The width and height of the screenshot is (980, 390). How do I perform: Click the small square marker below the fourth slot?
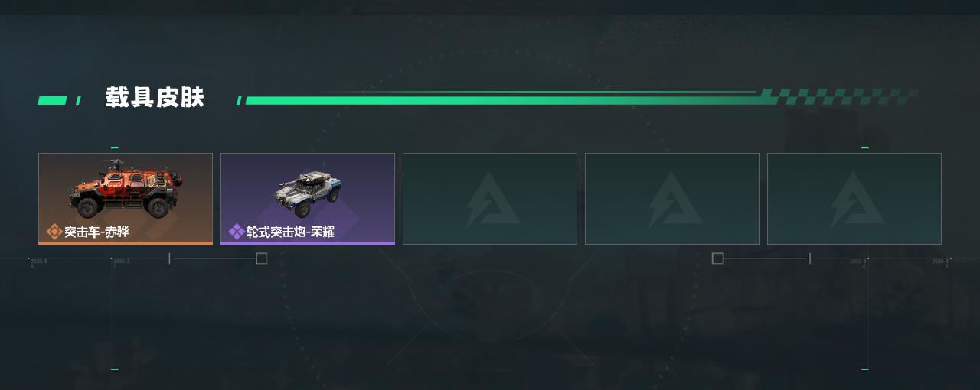pyautogui.click(x=717, y=258)
